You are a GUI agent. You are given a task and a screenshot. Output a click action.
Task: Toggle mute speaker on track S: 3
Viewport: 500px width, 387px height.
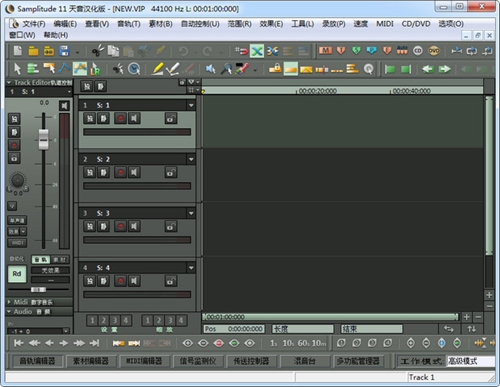(x=134, y=226)
